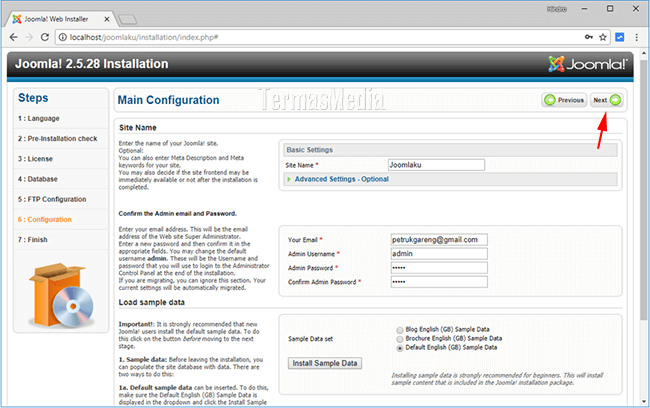Click the Main Configuration heading
The image size is (650, 408).
pos(168,100)
